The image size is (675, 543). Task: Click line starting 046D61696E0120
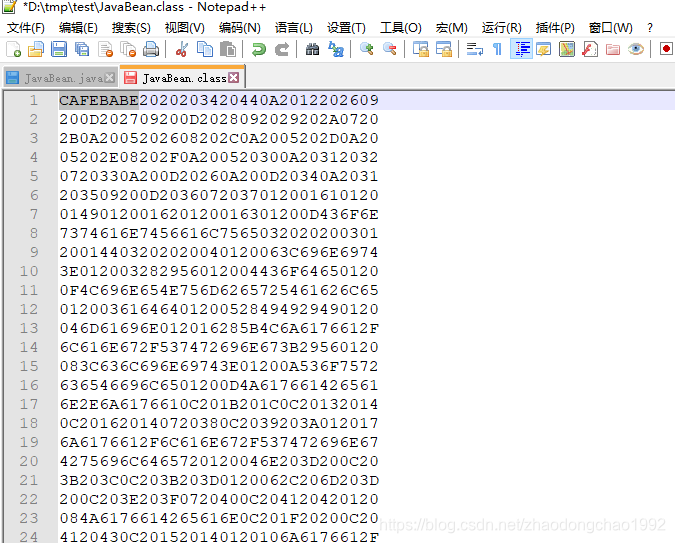click(219, 328)
